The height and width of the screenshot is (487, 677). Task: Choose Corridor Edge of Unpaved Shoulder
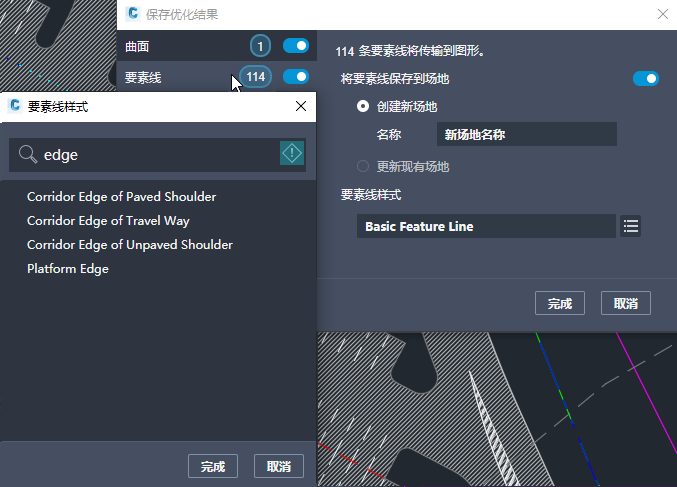[x=130, y=245]
